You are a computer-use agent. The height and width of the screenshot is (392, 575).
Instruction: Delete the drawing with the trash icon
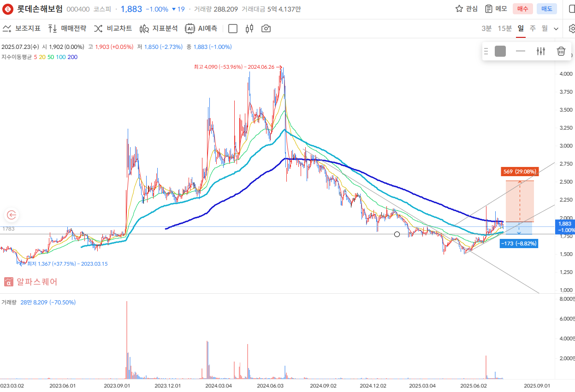tap(561, 51)
